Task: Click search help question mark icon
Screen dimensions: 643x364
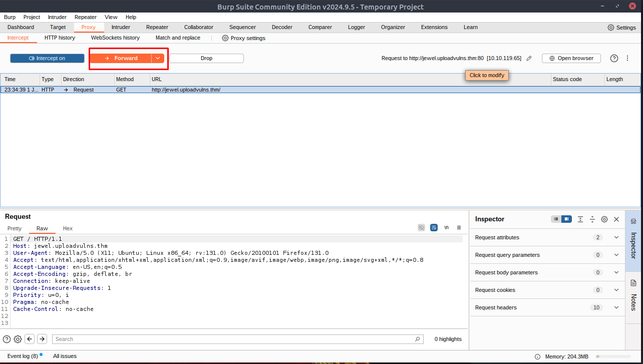Action: pos(7,339)
